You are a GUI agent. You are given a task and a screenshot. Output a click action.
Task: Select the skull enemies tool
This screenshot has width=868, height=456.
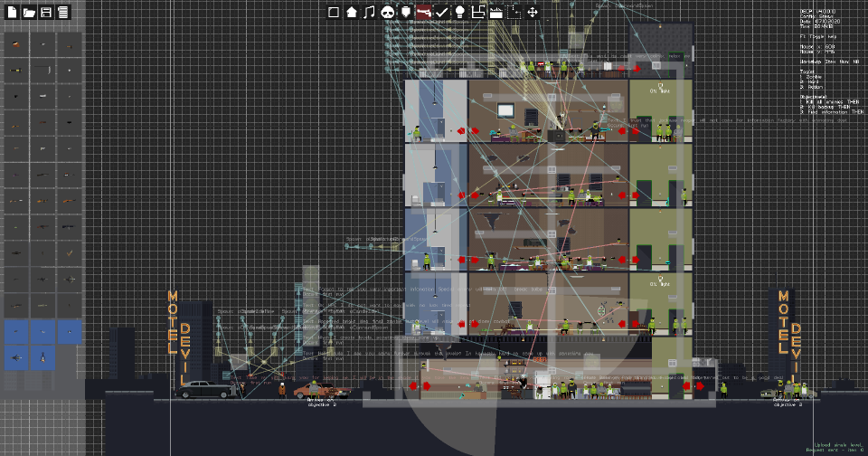pos(388,12)
